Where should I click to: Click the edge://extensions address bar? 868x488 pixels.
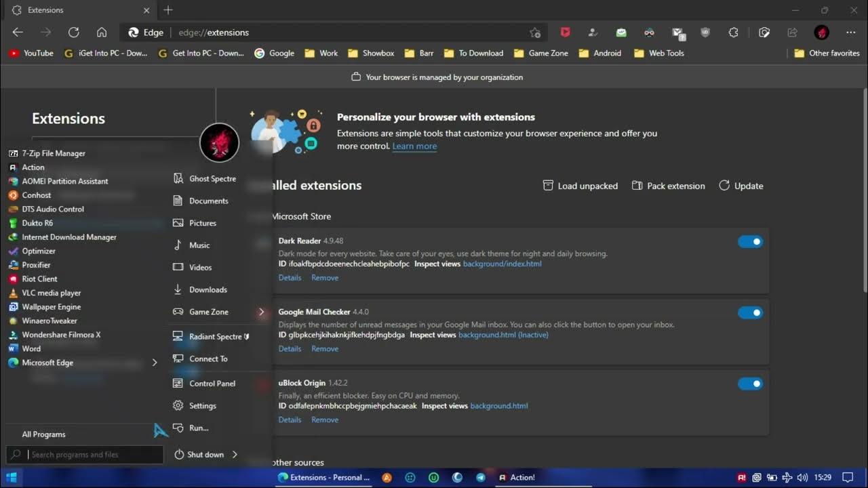[334, 33]
